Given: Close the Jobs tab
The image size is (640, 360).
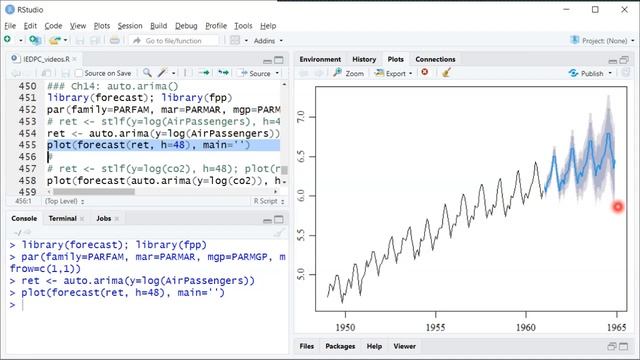Looking at the screenshot, I should point(117,219).
